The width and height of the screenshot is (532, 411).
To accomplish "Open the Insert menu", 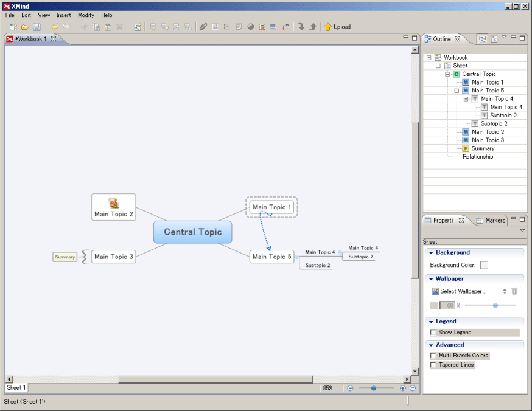I will (x=63, y=15).
